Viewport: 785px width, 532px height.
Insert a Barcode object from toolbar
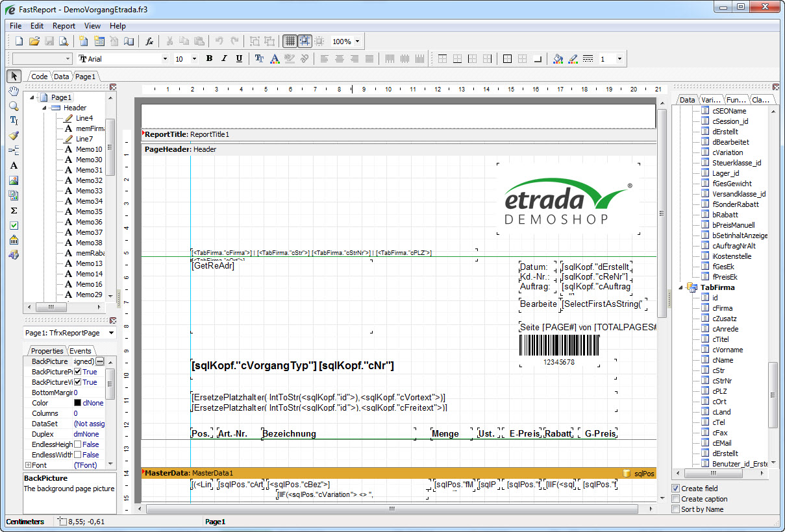(x=14, y=240)
